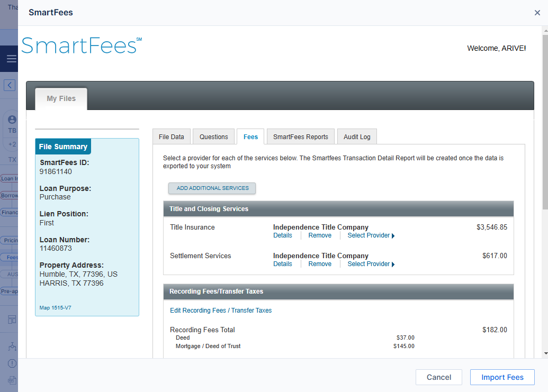Select Provider for Settlement Services

pyautogui.click(x=371, y=264)
